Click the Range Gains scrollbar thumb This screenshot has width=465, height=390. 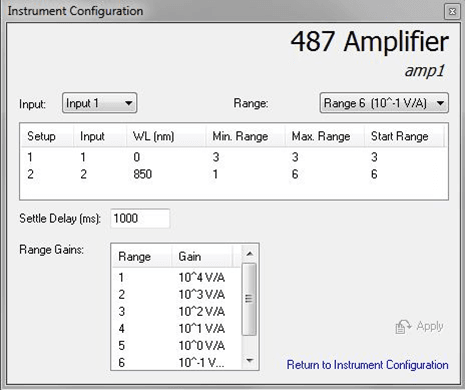(249, 299)
